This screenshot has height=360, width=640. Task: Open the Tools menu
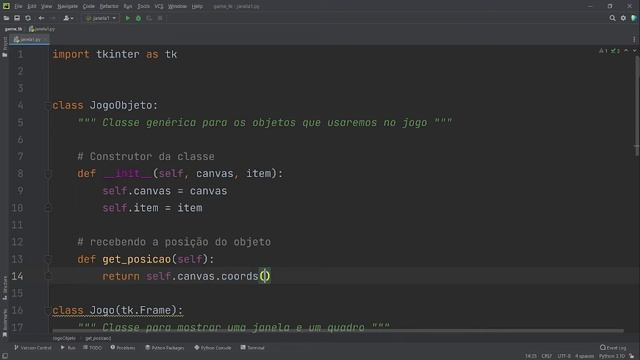pos(143,7)
